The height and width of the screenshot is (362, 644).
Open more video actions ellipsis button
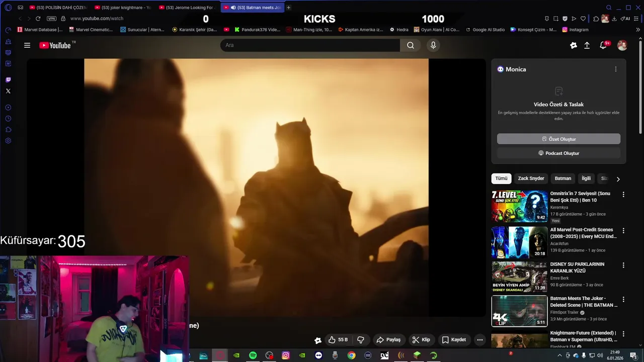pyautogui.click(x=479, y=340)
